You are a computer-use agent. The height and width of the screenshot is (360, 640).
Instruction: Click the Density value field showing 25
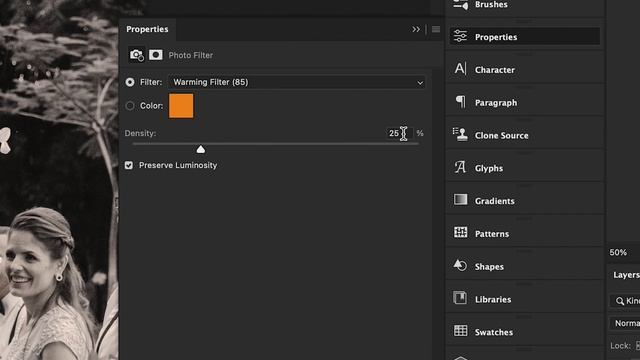pyautogui.click(x=399, y=133)
